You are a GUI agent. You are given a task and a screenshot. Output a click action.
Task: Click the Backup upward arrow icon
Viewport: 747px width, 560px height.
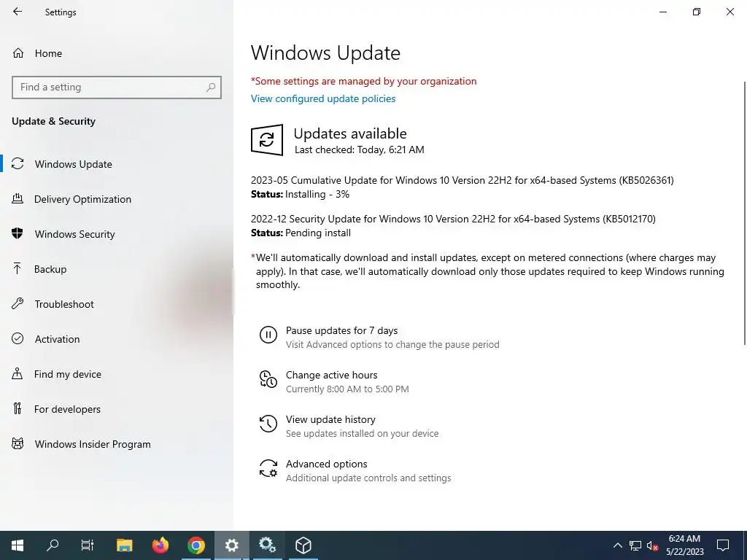18,268
